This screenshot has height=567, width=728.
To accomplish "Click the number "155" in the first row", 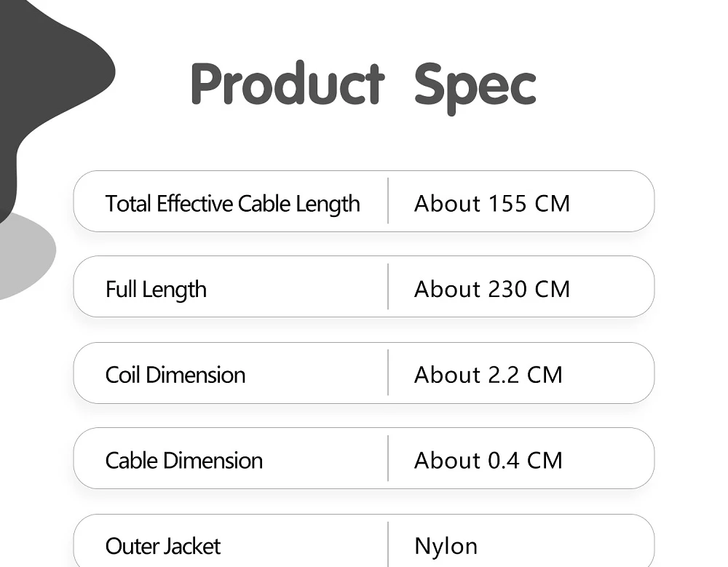I will coord(508,204).
